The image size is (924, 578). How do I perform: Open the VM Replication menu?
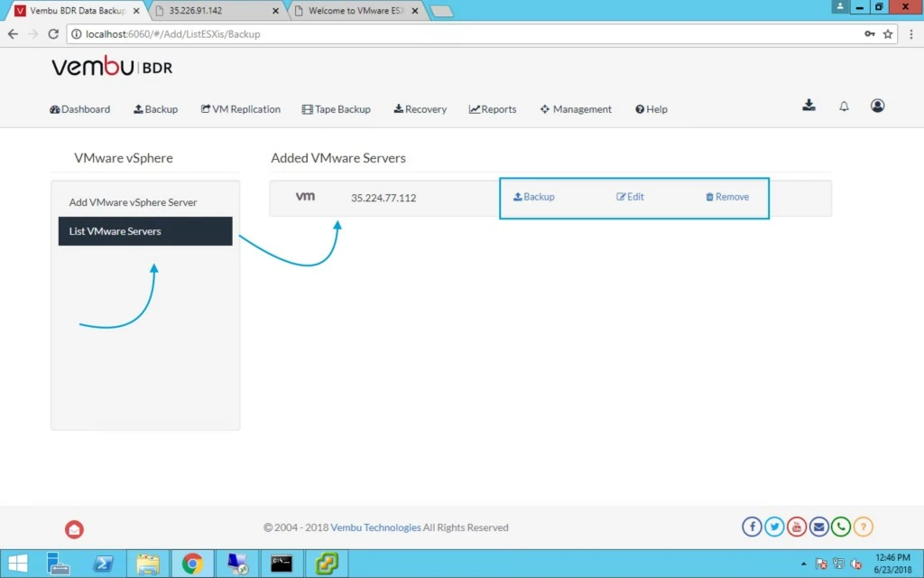240,109
